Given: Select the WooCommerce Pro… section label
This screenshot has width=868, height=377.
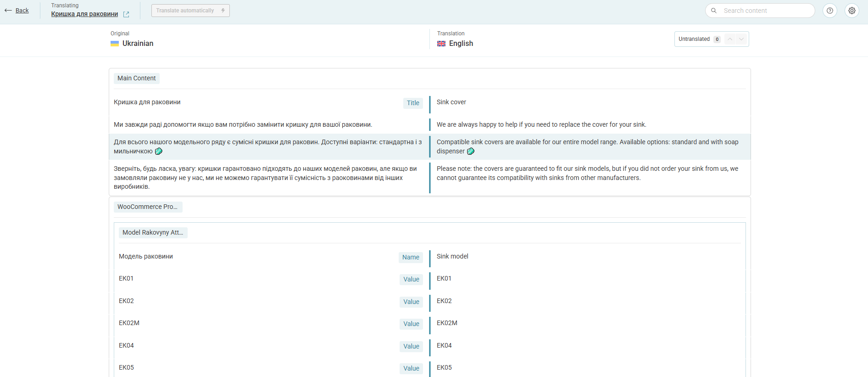Looking at the screenshot, I should coord(148,207).
